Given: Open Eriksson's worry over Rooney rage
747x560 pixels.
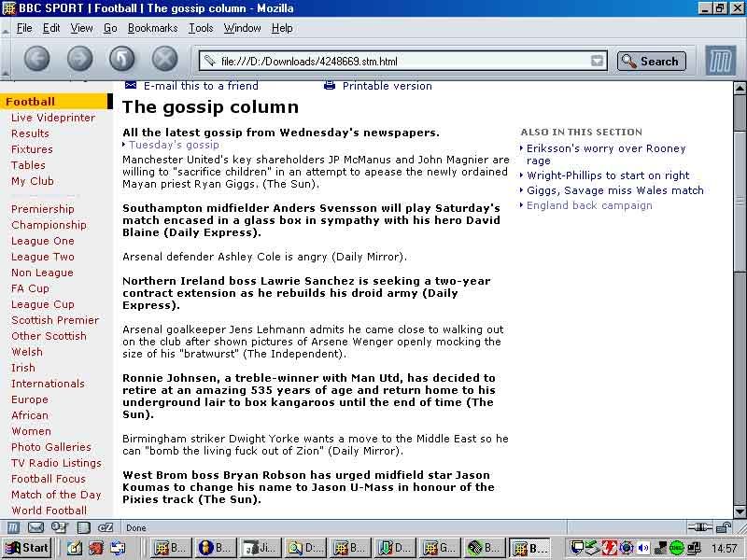Looking at the screenshot, I should tap(606, 154).
